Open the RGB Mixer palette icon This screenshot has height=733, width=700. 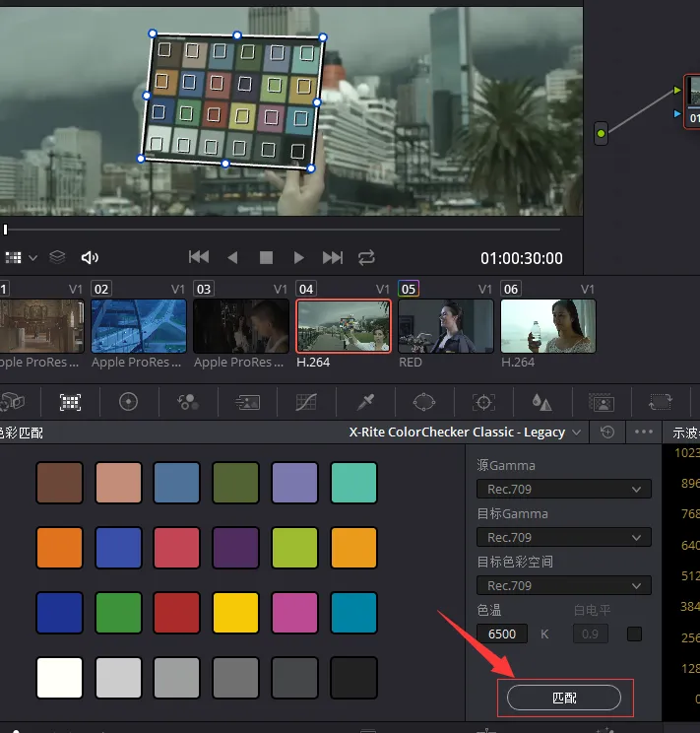point(188,402)
